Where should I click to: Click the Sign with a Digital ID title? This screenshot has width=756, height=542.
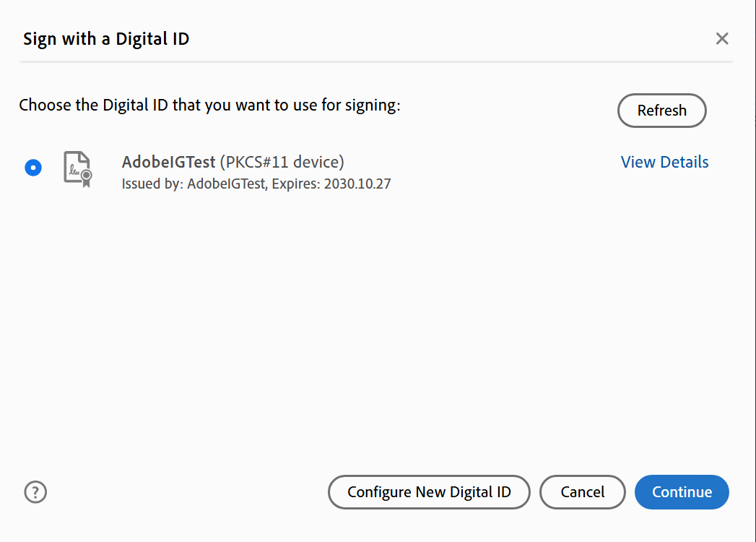coord(106,39)
